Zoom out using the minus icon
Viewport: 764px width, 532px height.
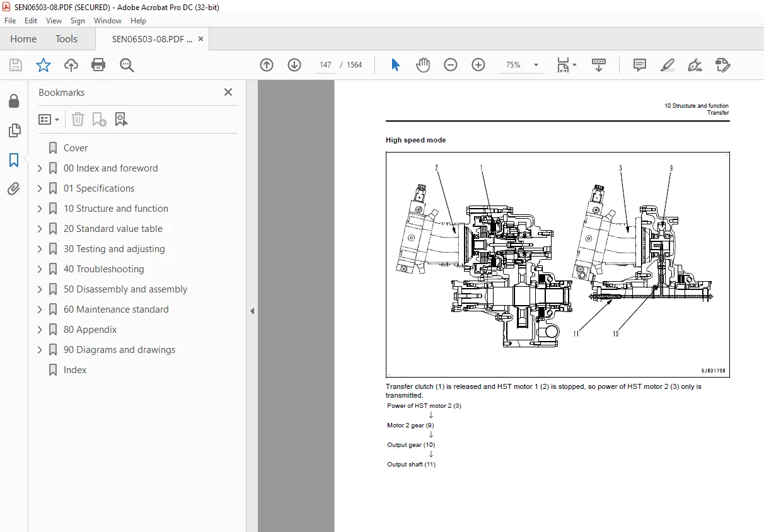pos(451,65)
